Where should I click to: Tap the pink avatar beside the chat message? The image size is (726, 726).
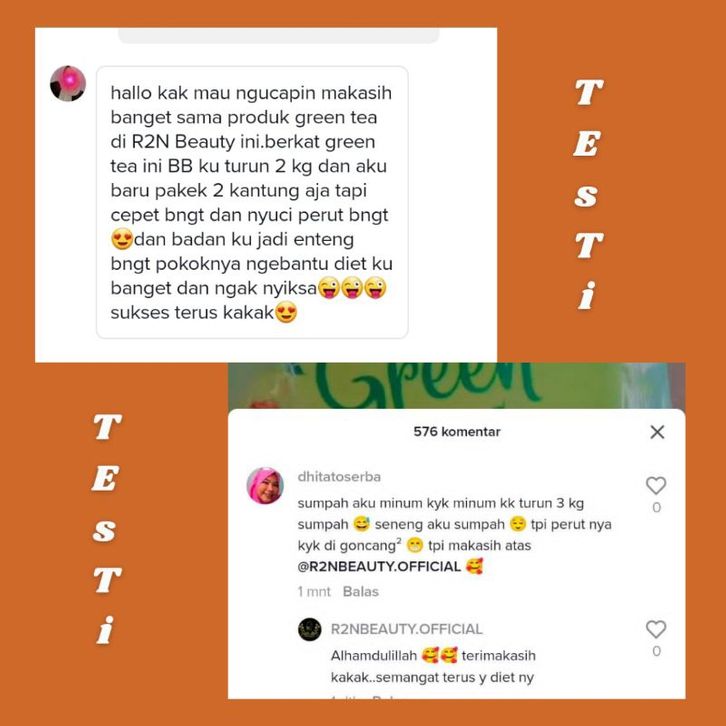pos(68,83)
